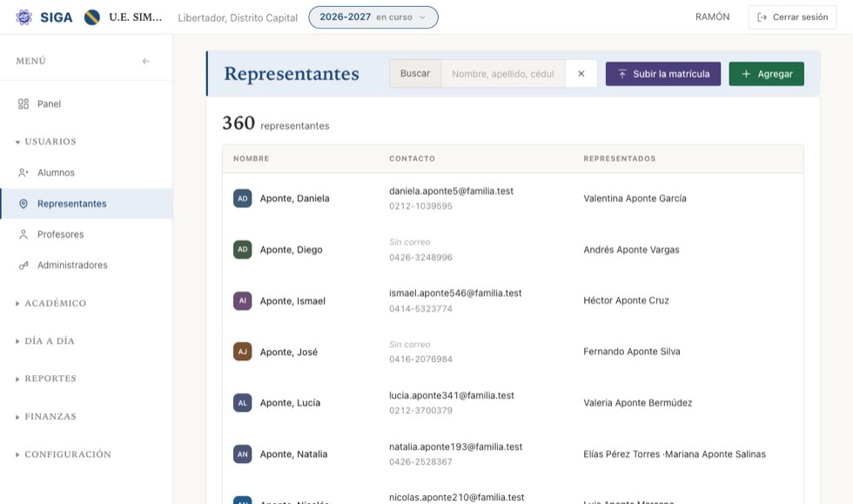Click the name Aponte, Daniela
This screenshot has height=504, width=853.
294,198
